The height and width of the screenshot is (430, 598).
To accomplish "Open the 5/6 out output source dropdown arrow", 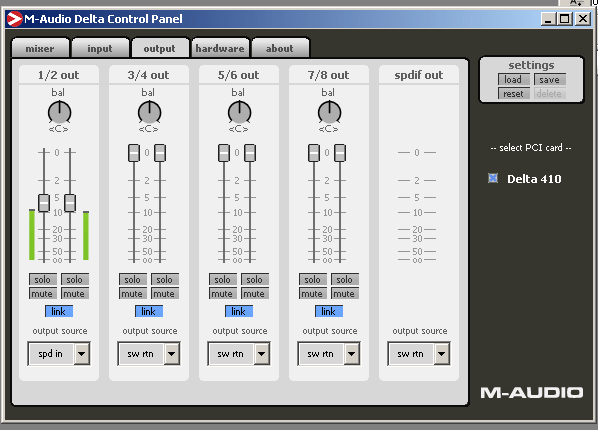I will [x=261, y=354].
